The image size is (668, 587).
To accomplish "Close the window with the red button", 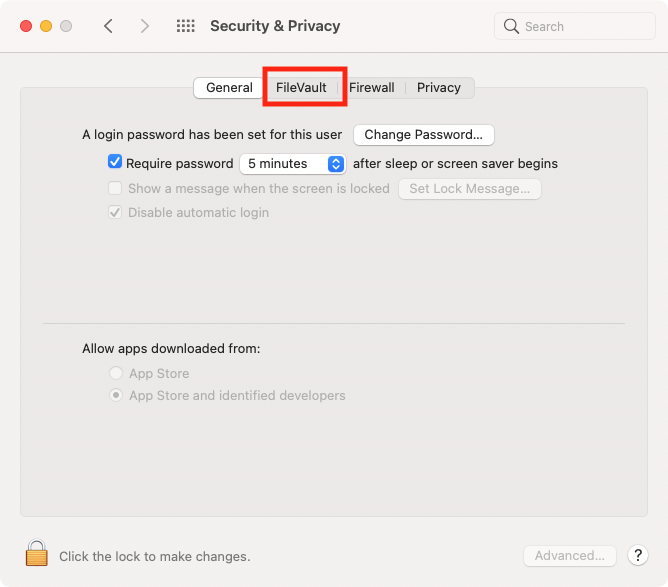I will click(26, 26).
